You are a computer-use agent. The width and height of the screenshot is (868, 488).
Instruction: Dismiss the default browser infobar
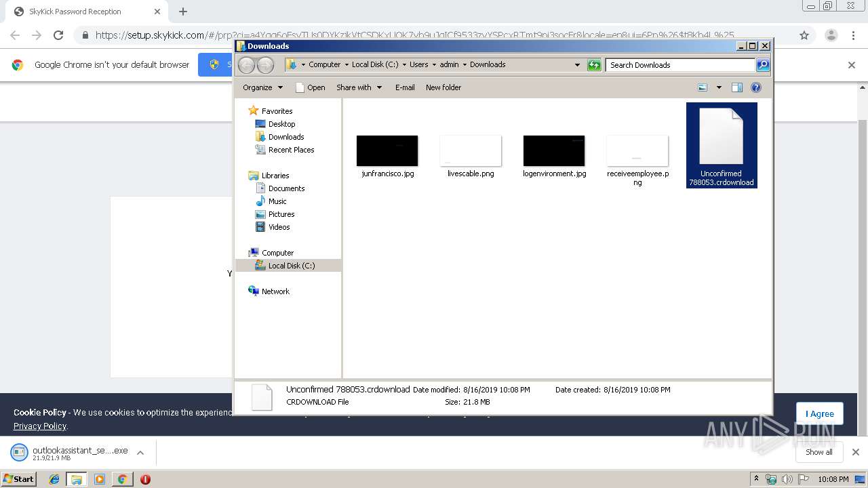[x=852, y=65]
